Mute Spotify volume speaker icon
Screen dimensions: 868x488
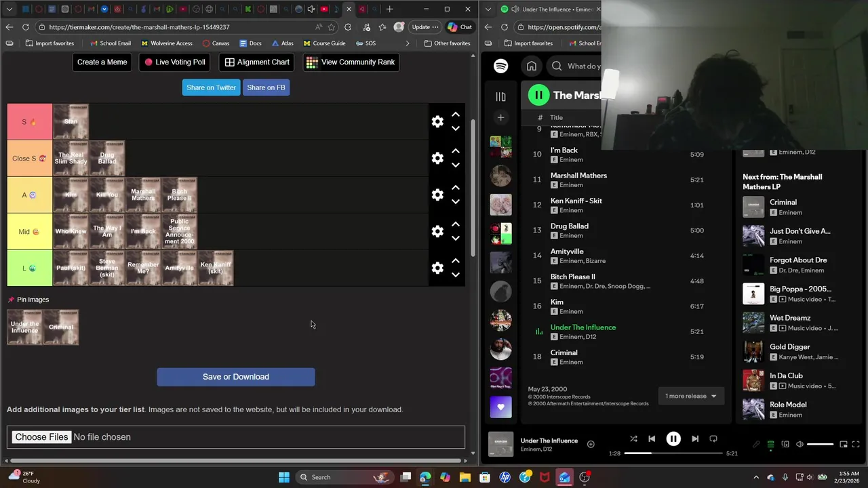point(800,445)
